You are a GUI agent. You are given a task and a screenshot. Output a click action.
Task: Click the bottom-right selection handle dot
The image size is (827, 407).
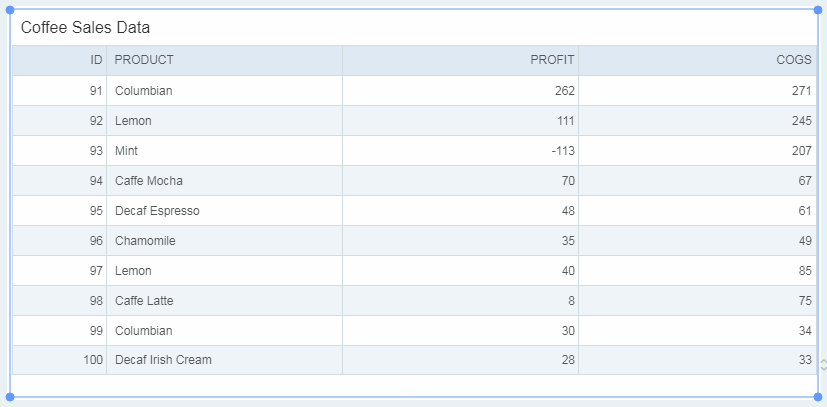pyautogui.click(x=818, y=396)
